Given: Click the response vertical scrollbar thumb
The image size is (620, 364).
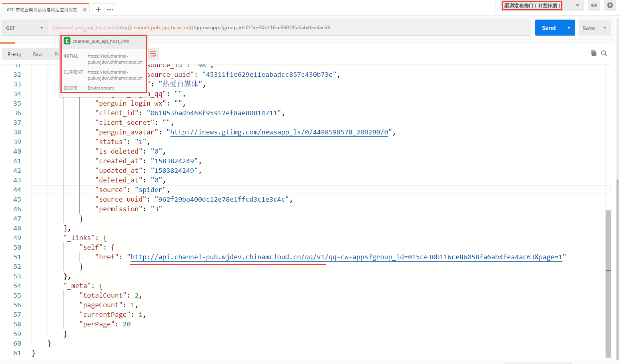Looking at the screenshot, I should coord(608,240).
